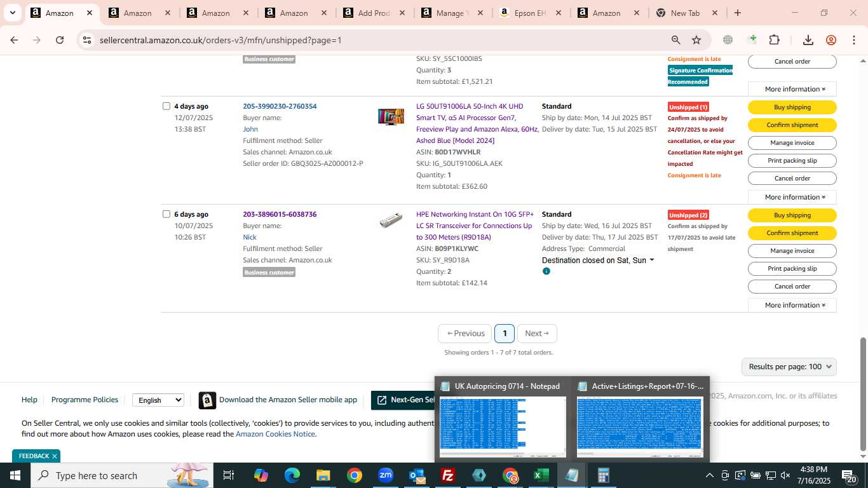Open the notification center icon
The width and height of the screenshot is (868, 488).
849,475
